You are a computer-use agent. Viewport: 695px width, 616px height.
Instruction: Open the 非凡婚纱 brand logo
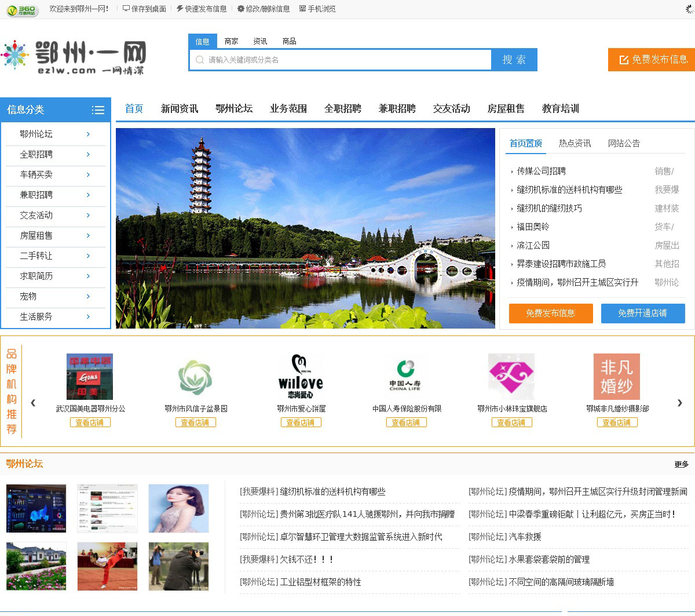pyautogui.click(x=617, y=377)
